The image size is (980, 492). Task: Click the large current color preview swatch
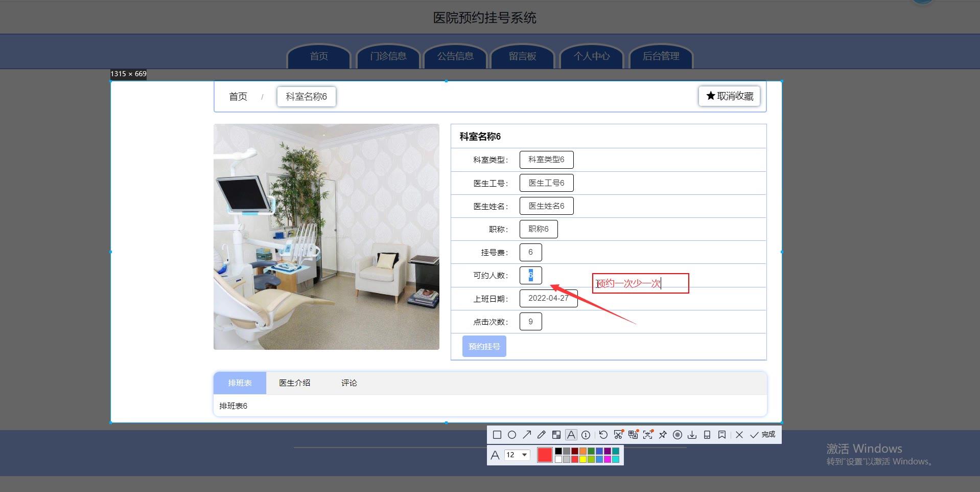pyautogui.click(x=545, y=455)
